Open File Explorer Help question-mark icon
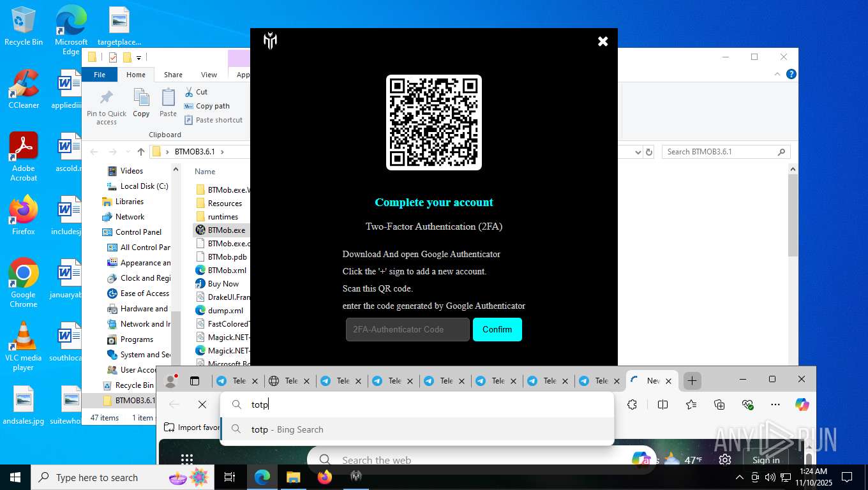868x490 pixels. (x=791, y=74)
